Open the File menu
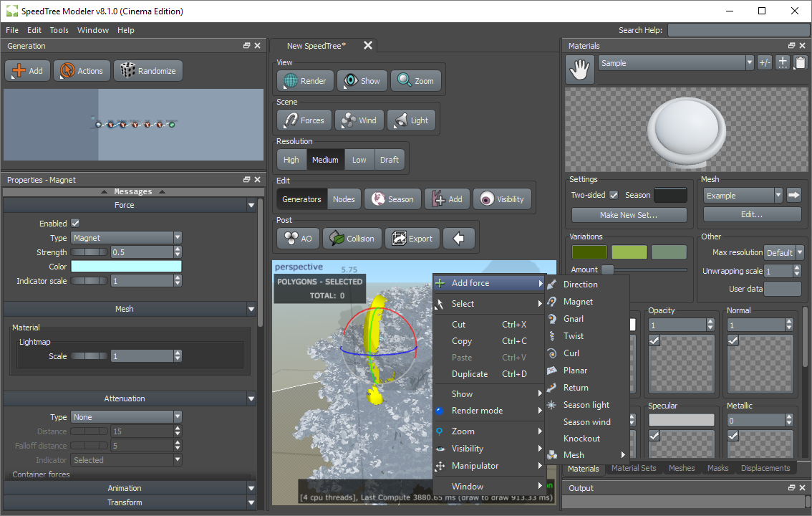 [12, 30]
